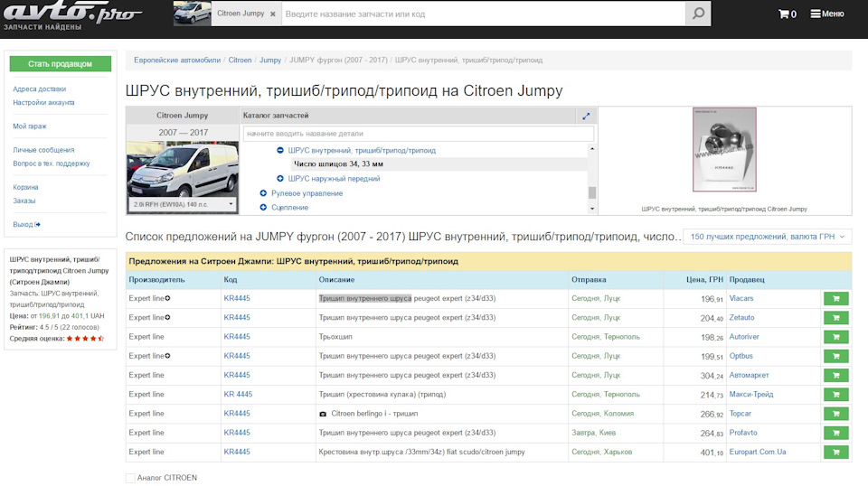Click info icon next to Expert line, Zetauto row

168,317
